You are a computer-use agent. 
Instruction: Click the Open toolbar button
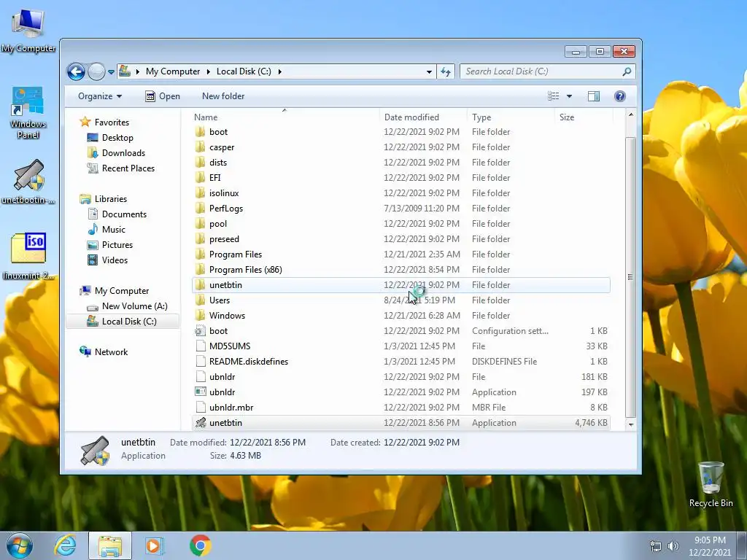pyautogui.click(x=163, y=96)
